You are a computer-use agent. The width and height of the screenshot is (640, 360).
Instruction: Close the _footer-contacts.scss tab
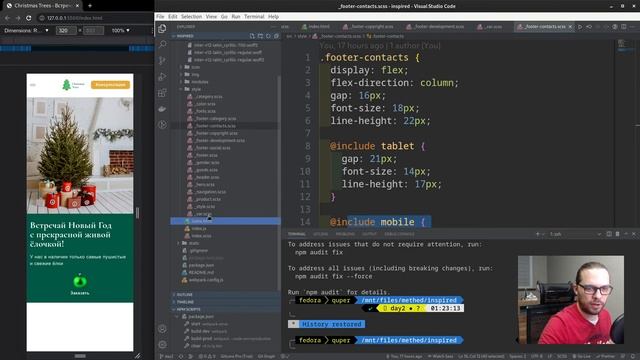coord(570,27)
